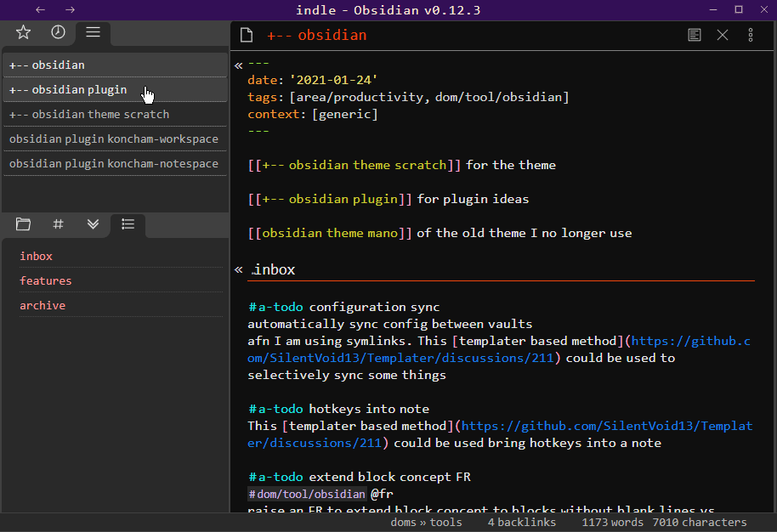This screenshot has width=777, height=532.
Task: Click the '#a-todo' tag before configuration sync
Action: pyautogui.click(x=275, y=307)
